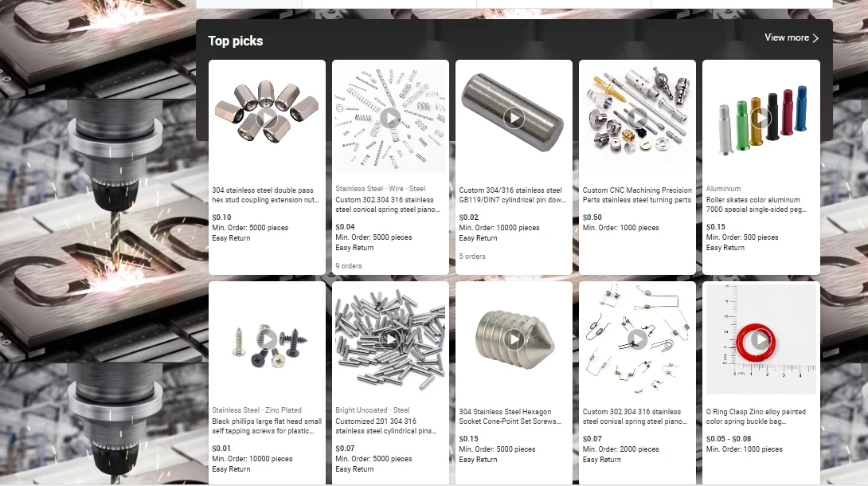Select the bottom-row conical spring product thumbnail
This screenshot has height=486, width=868.
(637, 339)
